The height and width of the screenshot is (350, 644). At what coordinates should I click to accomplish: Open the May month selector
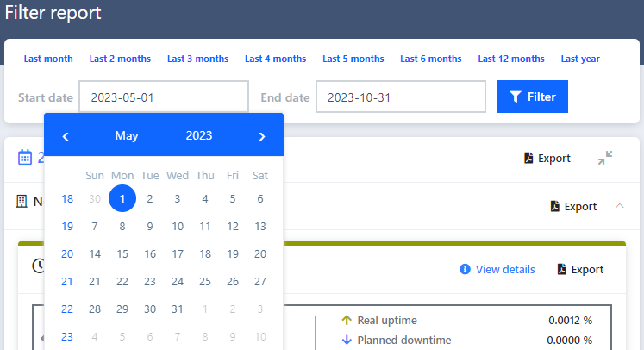127,135
